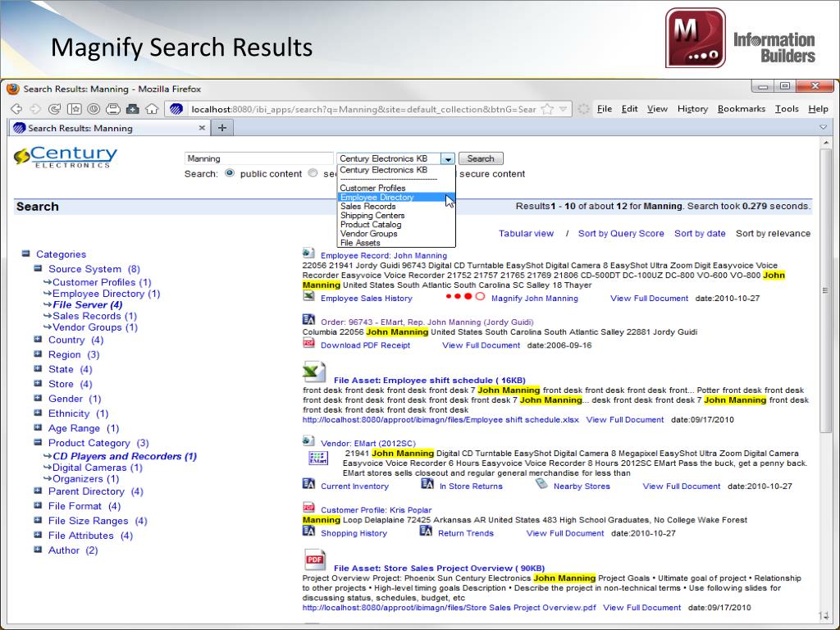Select the secure content radio button

313,173
